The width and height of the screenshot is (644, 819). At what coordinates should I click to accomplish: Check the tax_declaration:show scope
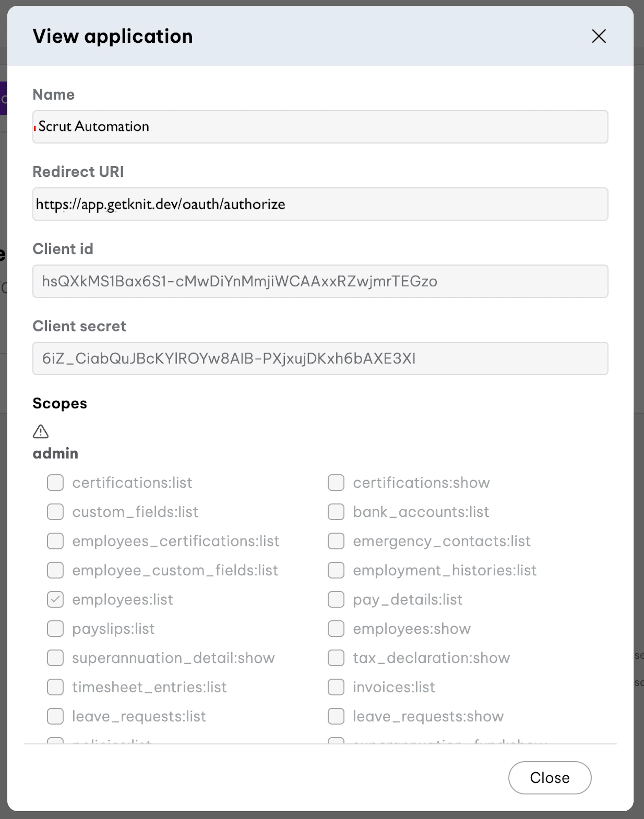coord(336,658)
